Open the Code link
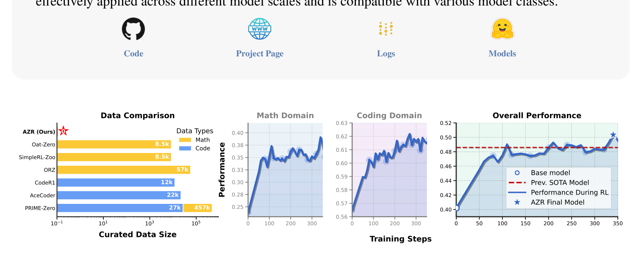This screenshot has width=644, height=253. click(x=133, y=53)
